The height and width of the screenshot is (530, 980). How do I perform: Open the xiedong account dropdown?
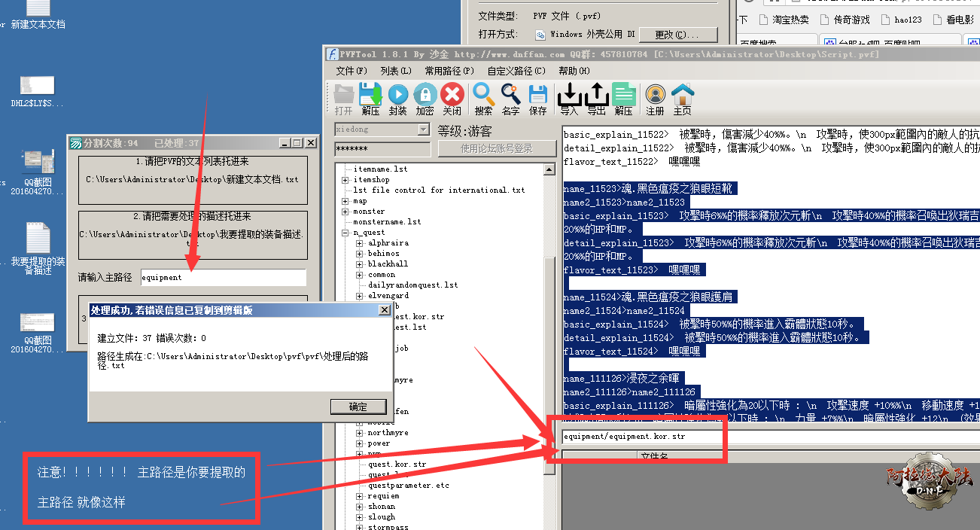tap(423, 129)
